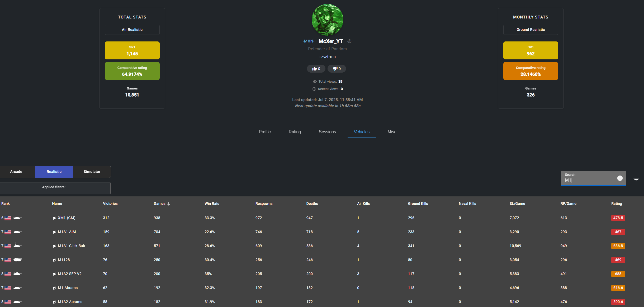Sort table by Rating column header

point(617,204)
